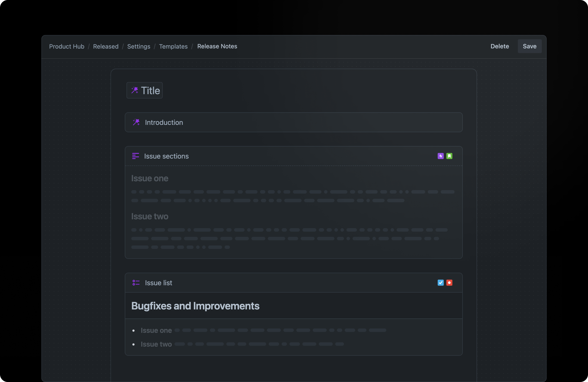The image size is (588, 382).
Task: Select the Release Notes breadcrumb title
Action: (x=217, y=46)
